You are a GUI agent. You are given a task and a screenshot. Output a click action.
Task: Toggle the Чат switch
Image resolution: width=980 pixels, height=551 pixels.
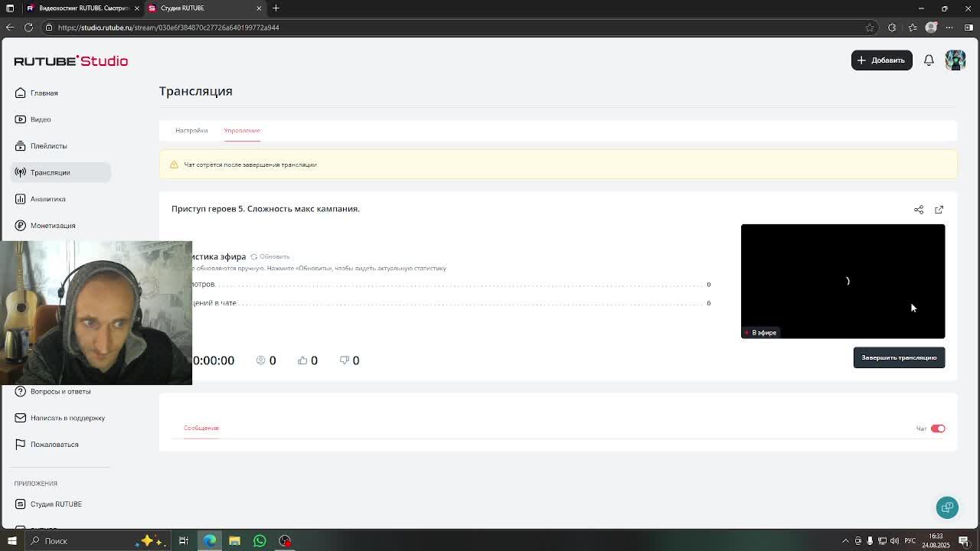[938, 429]
